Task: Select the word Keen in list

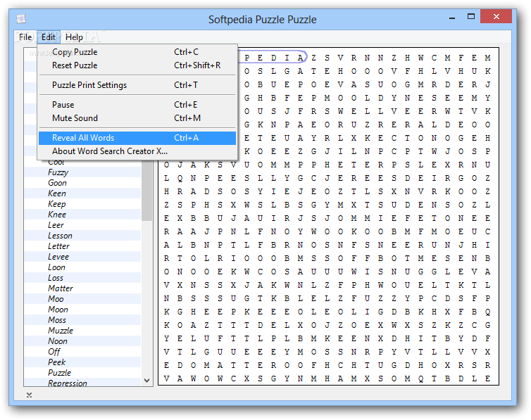Action: (57, 193)
